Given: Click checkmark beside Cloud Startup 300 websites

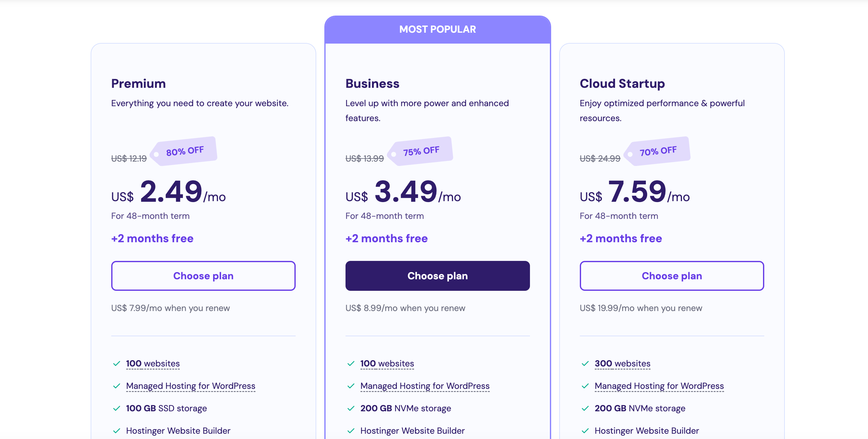Looking at the screenshot, I should click(x=585, y=364).
